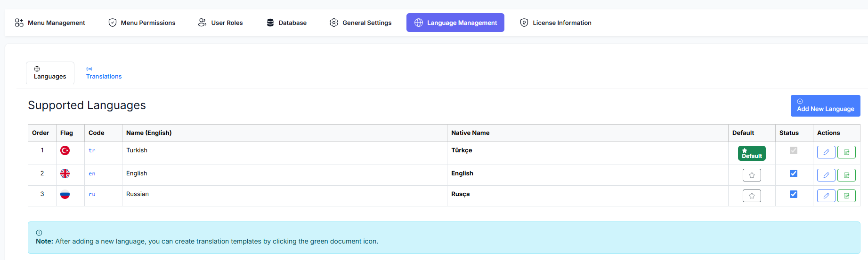Viewport: 868px width, 260px height.
Task: Click the 'Russian' name cell
Action: 284,196
